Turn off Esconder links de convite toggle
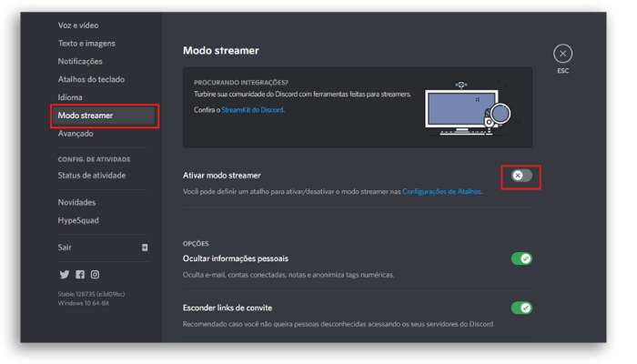The width and height of the screenshot is (637, 364). [521, 308]
